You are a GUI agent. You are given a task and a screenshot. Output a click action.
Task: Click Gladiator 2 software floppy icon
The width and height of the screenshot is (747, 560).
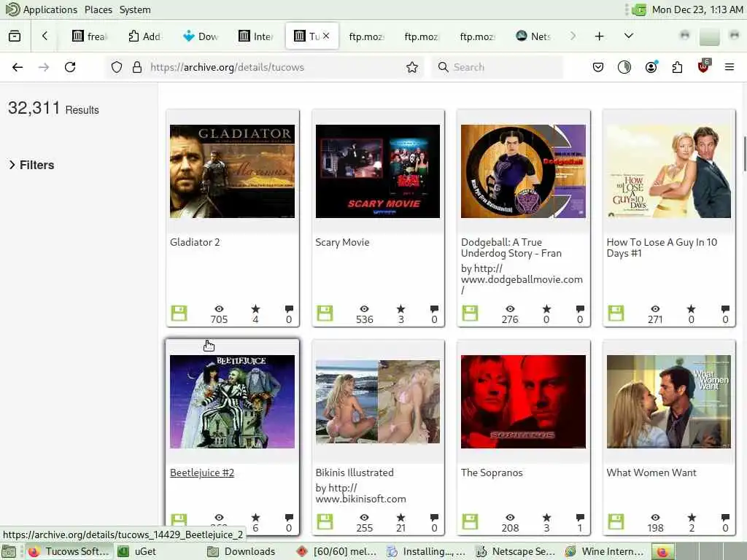(x=179, y=314)
